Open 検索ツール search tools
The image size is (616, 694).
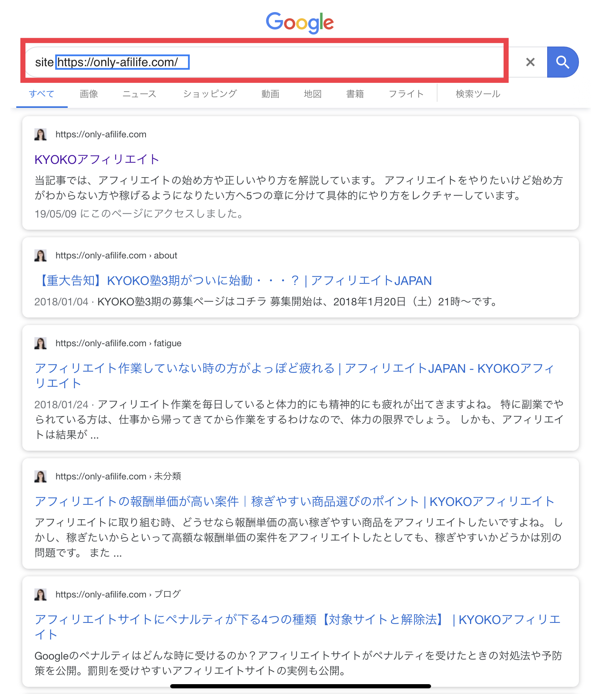click(x=478, y=94)
